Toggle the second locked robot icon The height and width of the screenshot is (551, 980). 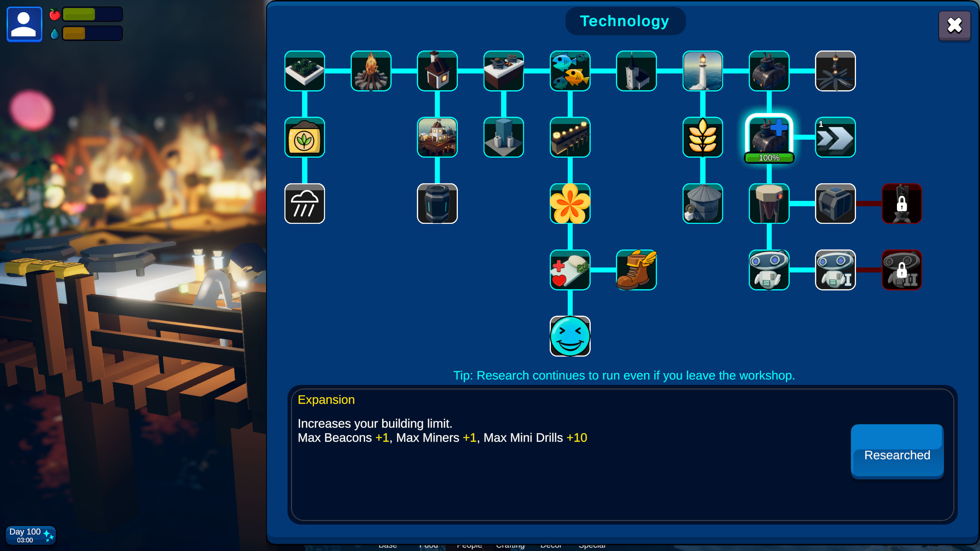pos(902,269)
